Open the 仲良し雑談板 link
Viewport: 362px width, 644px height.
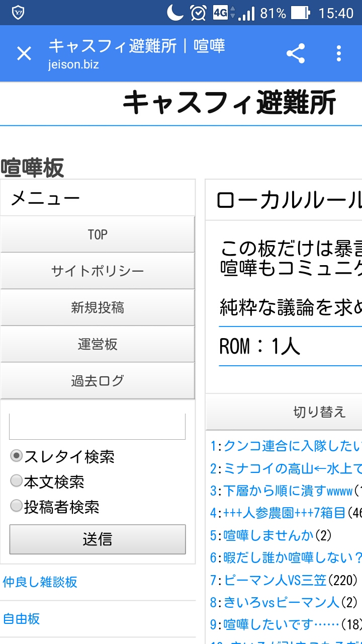click(x=40, y=582)
